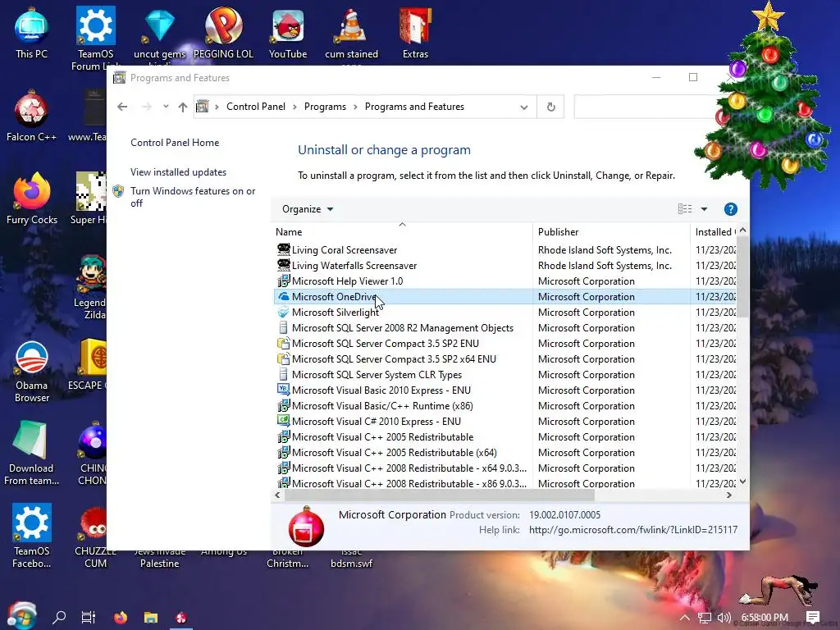Screen dimensions: 840x630
Task: Click the Living Coral Screensaver icon
Action: point(283,249)
